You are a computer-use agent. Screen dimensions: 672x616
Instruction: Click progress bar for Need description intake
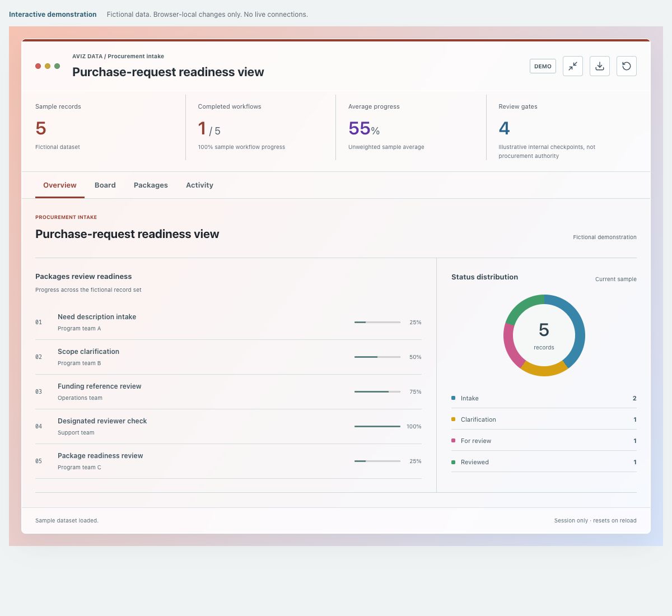pyautogui.click(x=377, y=323)
